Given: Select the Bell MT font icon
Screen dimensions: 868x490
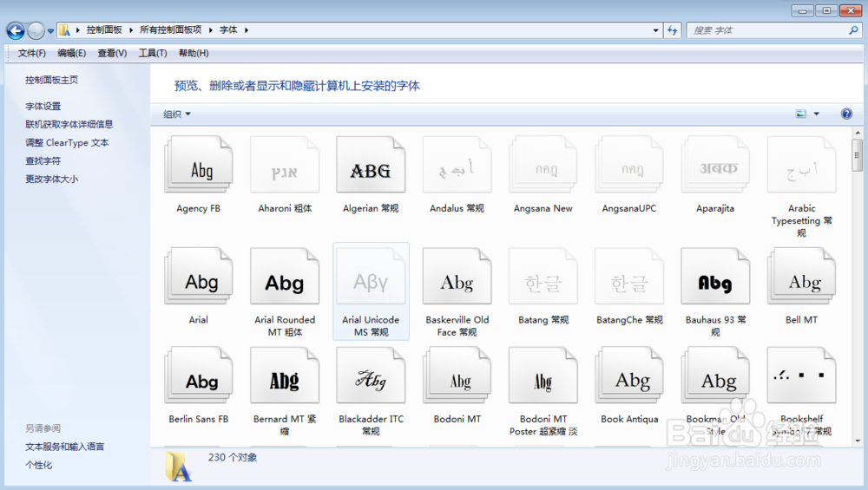Looking at the screenshot, I should pyautogui.click(x=801, y=277).
